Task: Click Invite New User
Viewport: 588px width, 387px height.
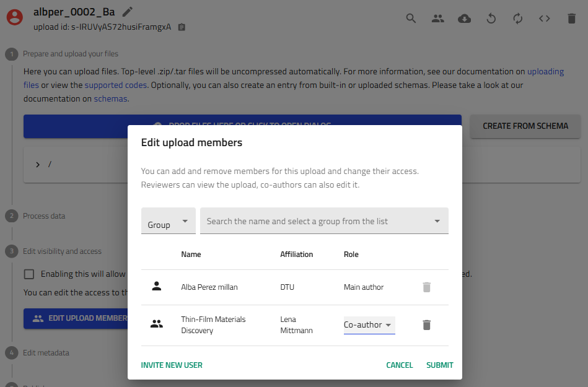Action: [x=172, y=365]
